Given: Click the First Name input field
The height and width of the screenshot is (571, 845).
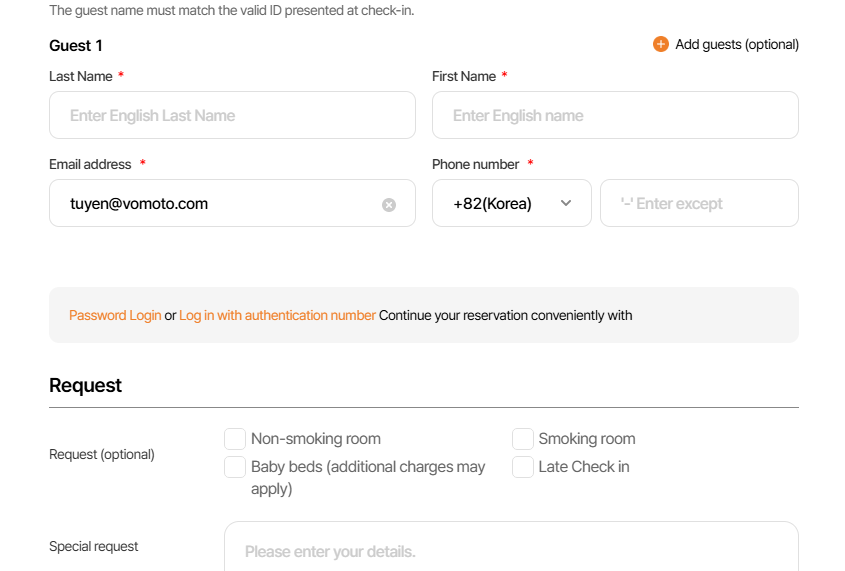Looking at the screenshot, I should click(x=615, y=115).
